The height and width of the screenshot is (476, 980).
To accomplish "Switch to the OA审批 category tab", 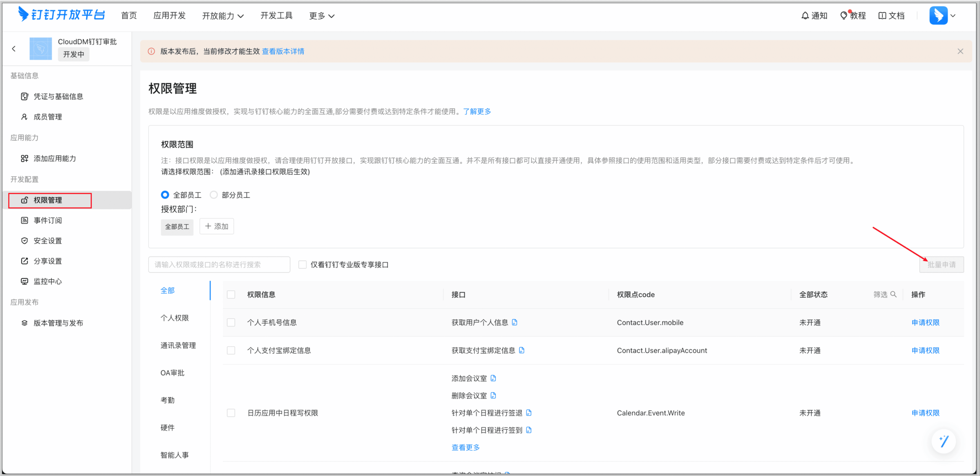I will (172, 373).
